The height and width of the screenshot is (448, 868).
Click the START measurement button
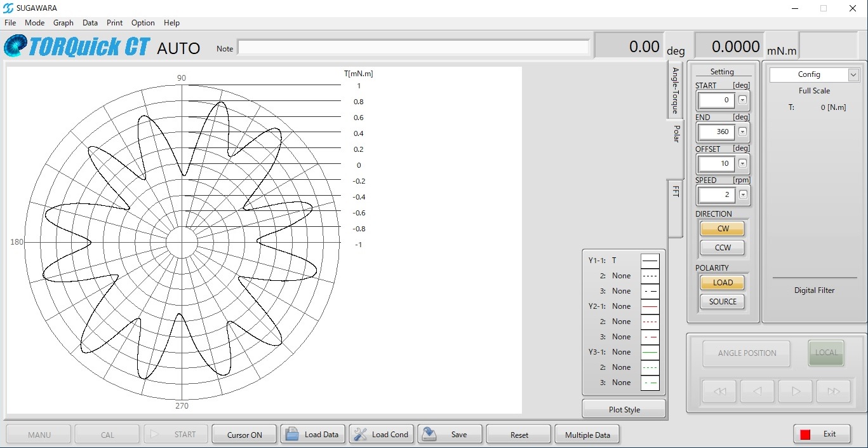click(176, 435)
